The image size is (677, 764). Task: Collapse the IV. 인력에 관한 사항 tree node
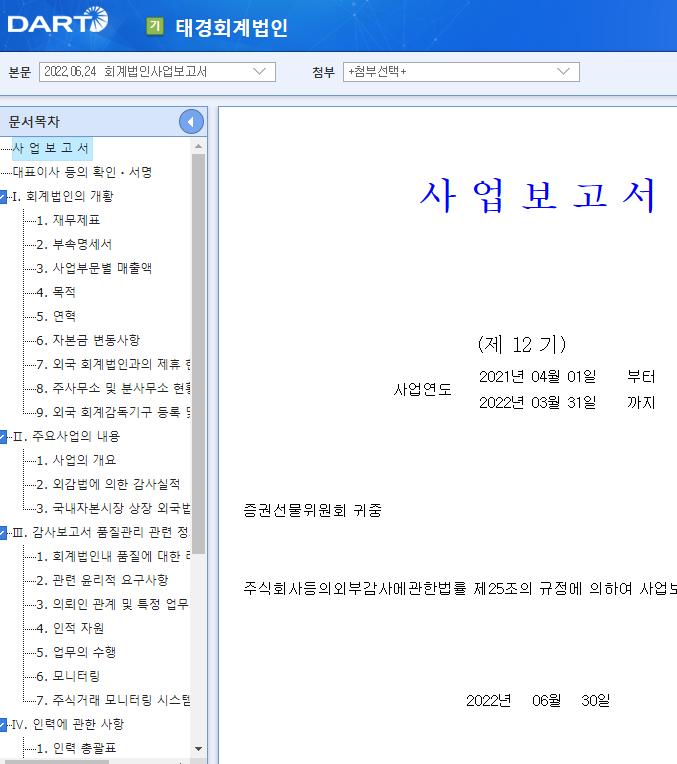pyautogui.click(x=3, y=725)
